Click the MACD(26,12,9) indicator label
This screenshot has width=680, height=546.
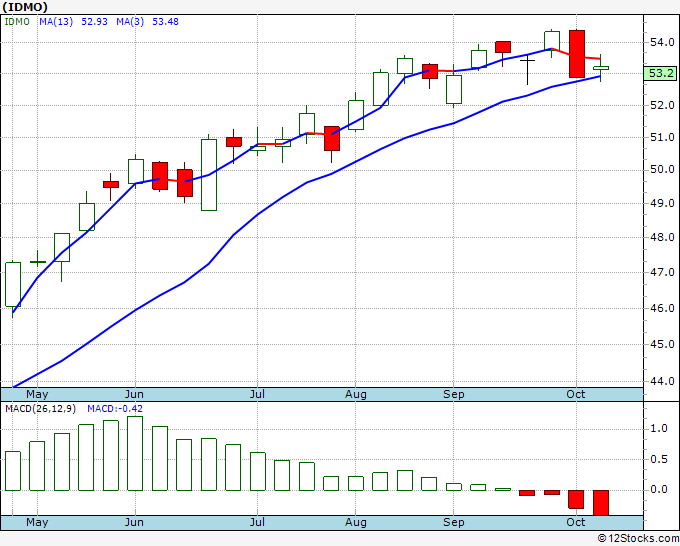tap(41, 409)
